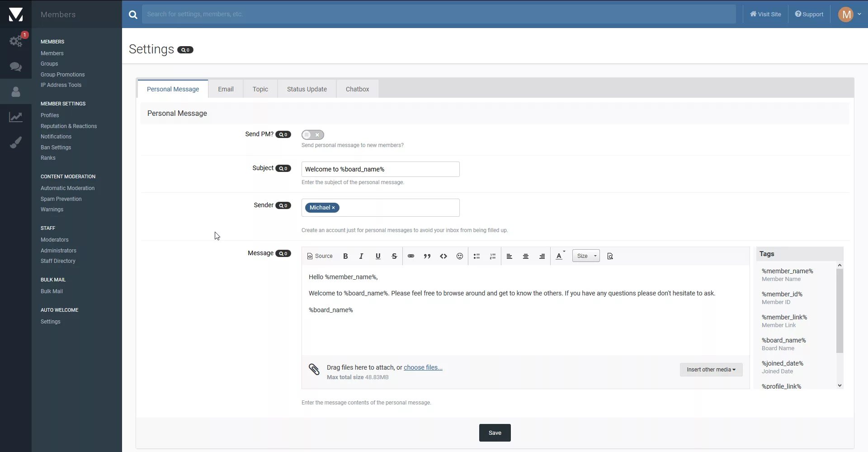Viewport: 868px width, 452px height.
Task: Open Ban Settings menu item
Action: pos(56,147)
